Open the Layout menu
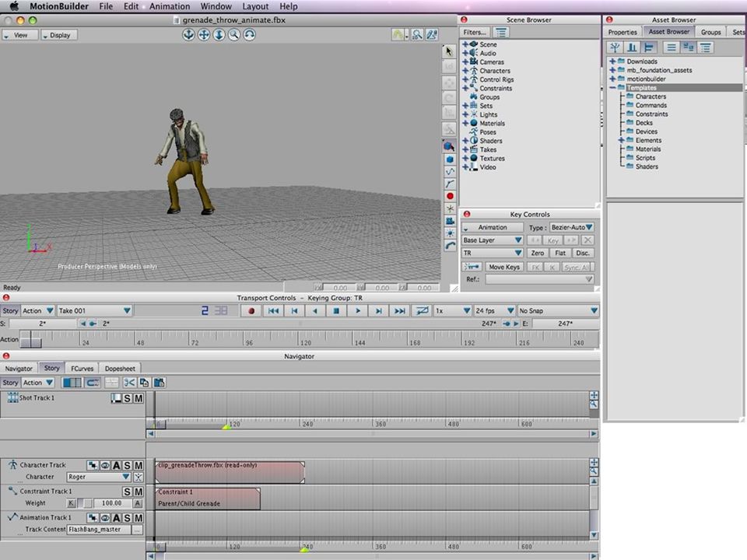747x560 pixels. pos(255,6)
